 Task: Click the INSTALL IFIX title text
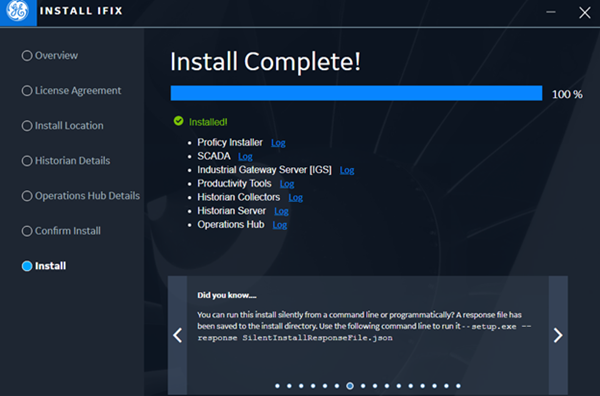tap(81, 11)
